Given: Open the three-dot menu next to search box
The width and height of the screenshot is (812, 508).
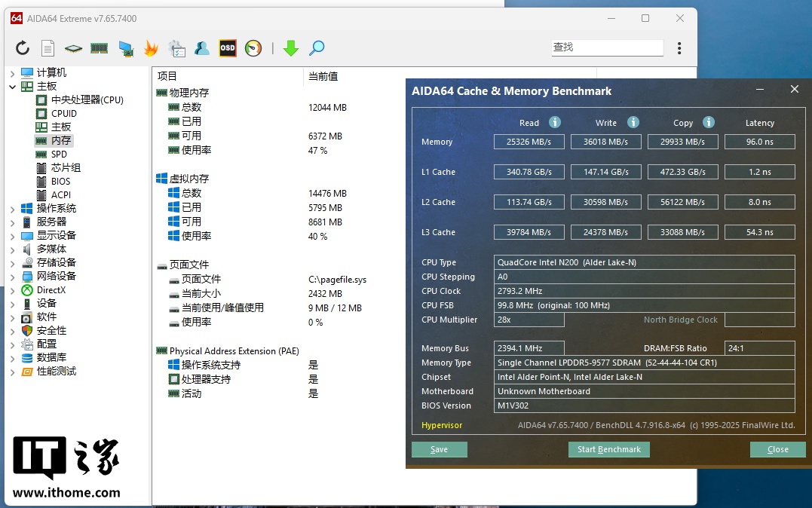Looking at the screenshot, I should tap(679, 48).
